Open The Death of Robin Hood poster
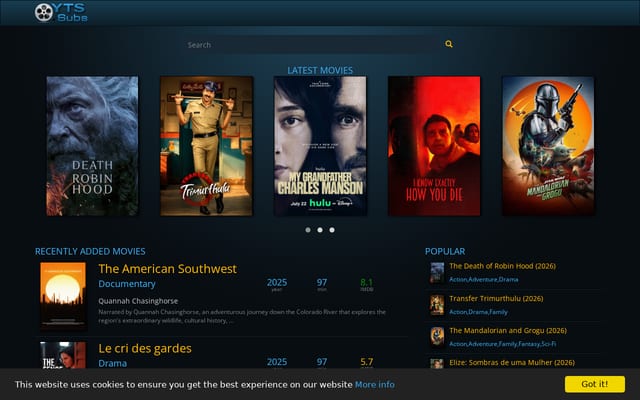 click(x=92, y=146)
